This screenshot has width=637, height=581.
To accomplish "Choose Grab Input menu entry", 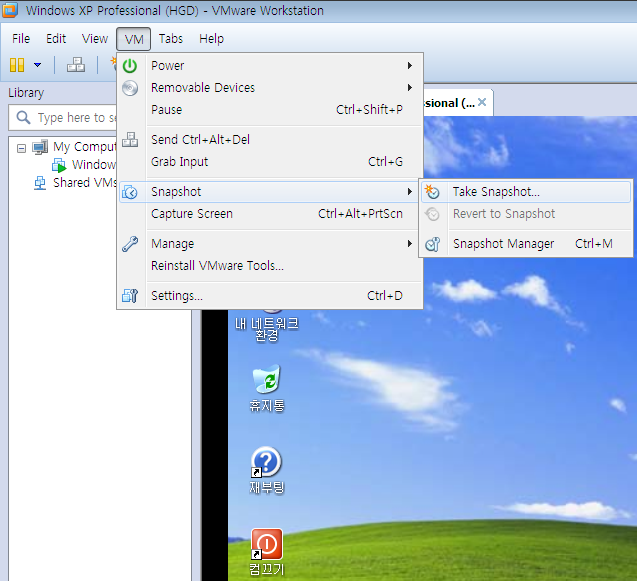I will point(271,162).
